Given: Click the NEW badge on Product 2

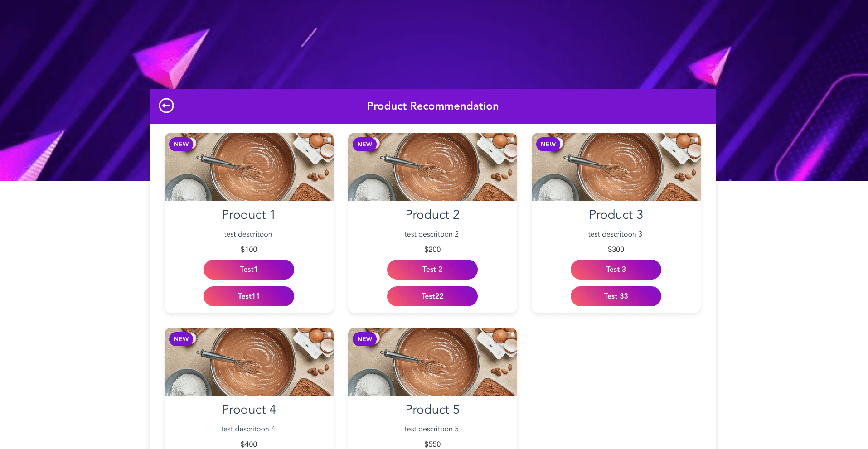Looking at the screenshot, I should [365, 144].
